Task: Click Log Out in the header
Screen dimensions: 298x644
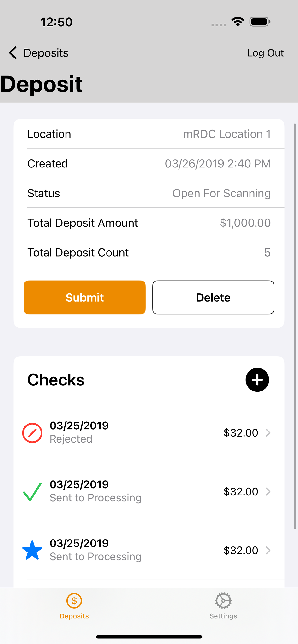Action: coord(265,53)
